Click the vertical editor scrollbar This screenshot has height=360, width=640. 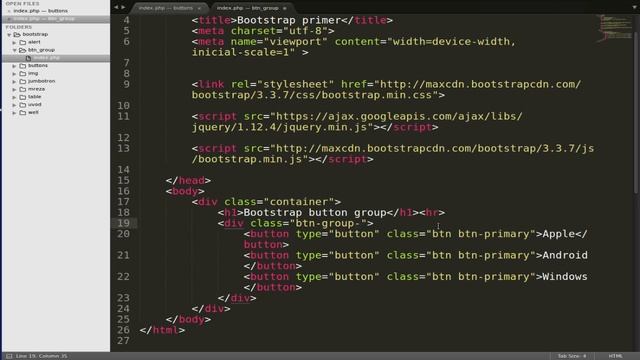(636, 112)
